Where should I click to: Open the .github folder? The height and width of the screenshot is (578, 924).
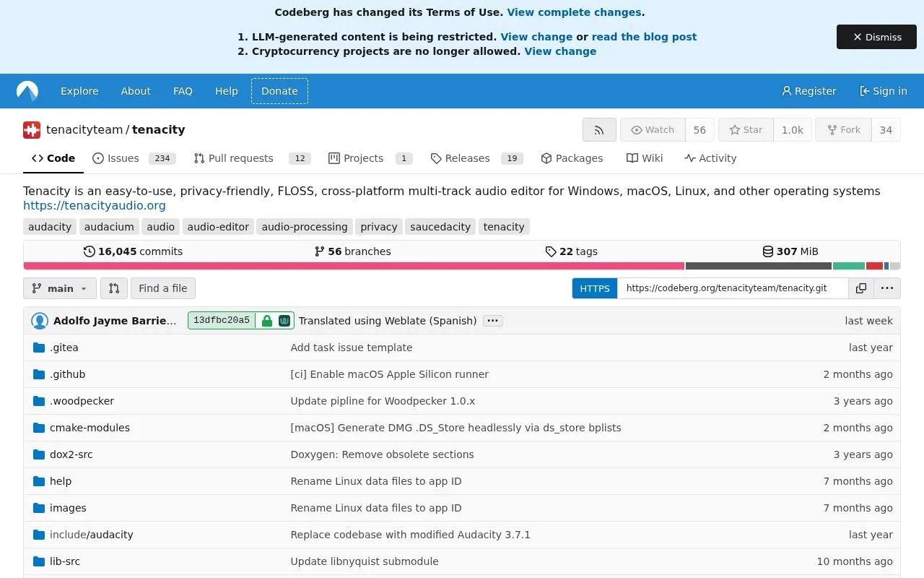click(x=67, y=374)
